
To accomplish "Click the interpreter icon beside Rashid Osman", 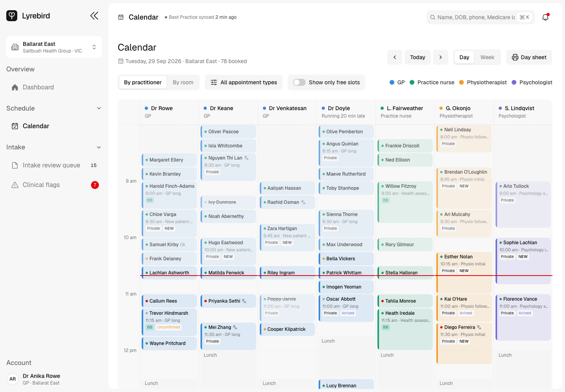I will [303, 202].
